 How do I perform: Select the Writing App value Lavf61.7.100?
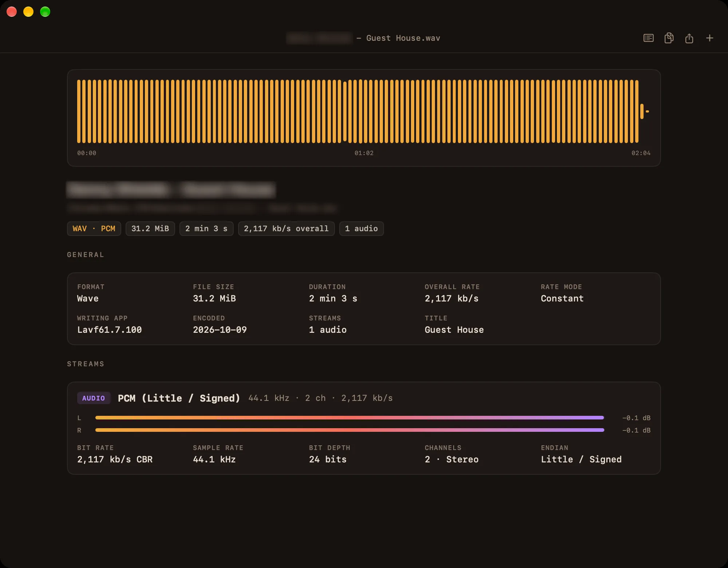[x=110, y=330]
